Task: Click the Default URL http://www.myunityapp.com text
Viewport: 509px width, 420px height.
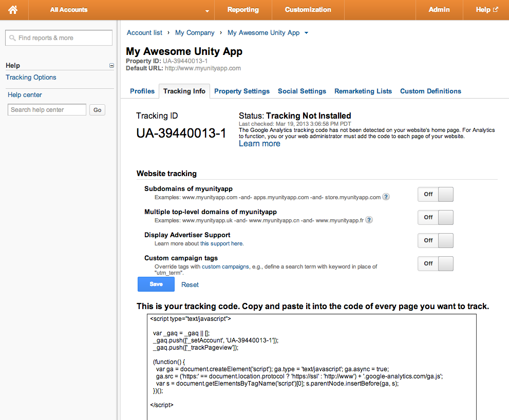Action: pyautogui.click(x=203, y=68)
